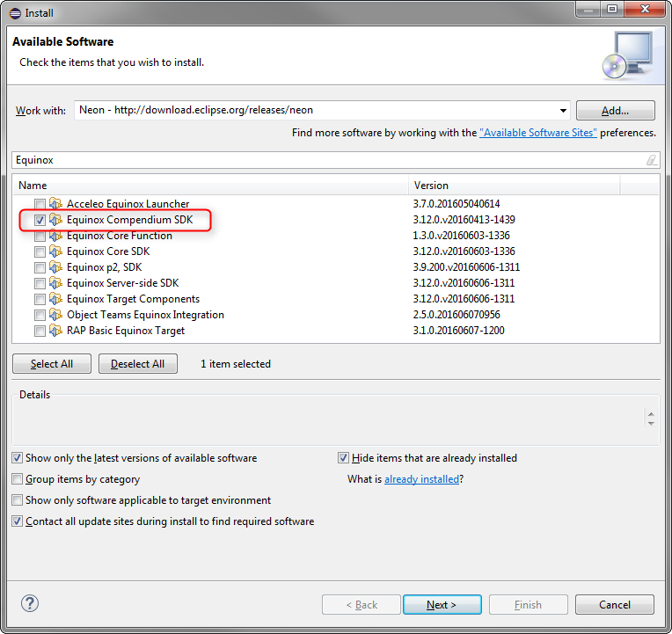Select the Object Teams Equinox Integration row text
This screenshot has width=672, height=634.
145,315
